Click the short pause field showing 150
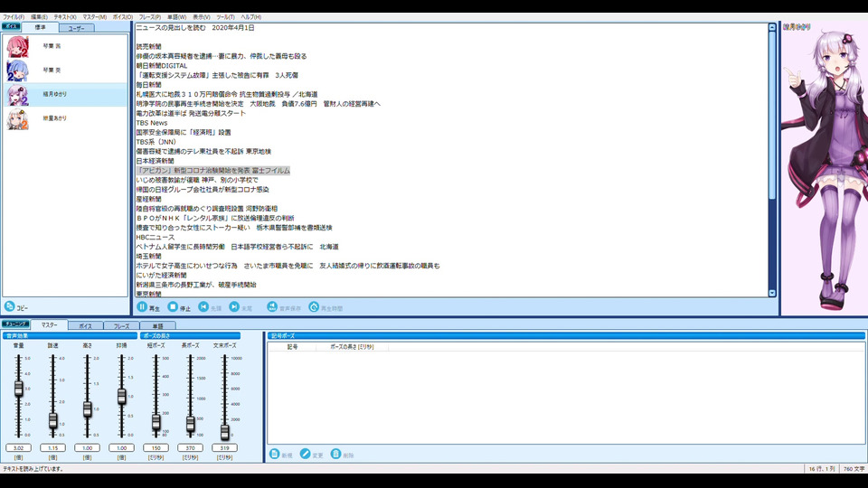Viewport: 868px width, 488px height. click(156, 447)
